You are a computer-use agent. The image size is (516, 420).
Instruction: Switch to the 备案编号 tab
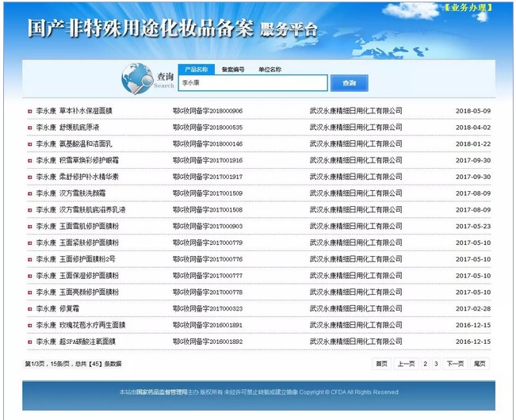pyautogui.click(x=233, y=70)
